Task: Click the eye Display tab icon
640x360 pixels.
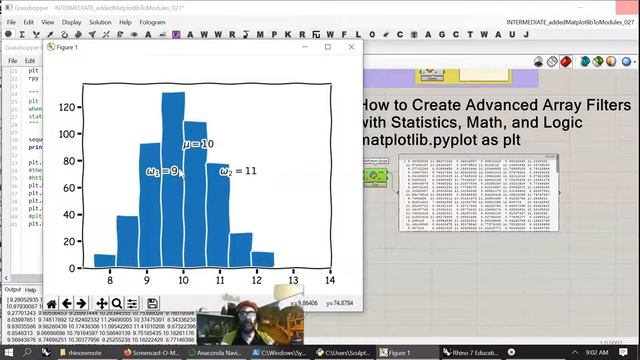Action: tap(134, 35)
